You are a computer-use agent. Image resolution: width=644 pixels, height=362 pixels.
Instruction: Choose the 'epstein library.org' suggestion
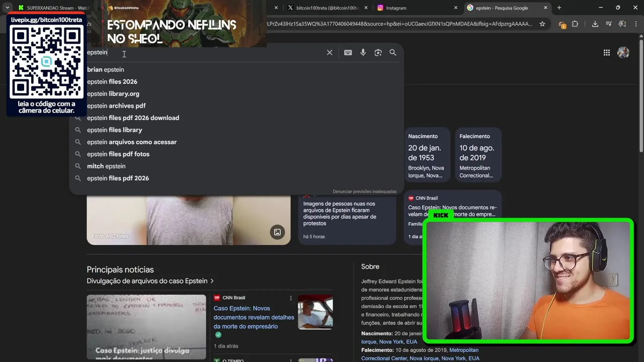pyautogui.click(x=113, y=94)
